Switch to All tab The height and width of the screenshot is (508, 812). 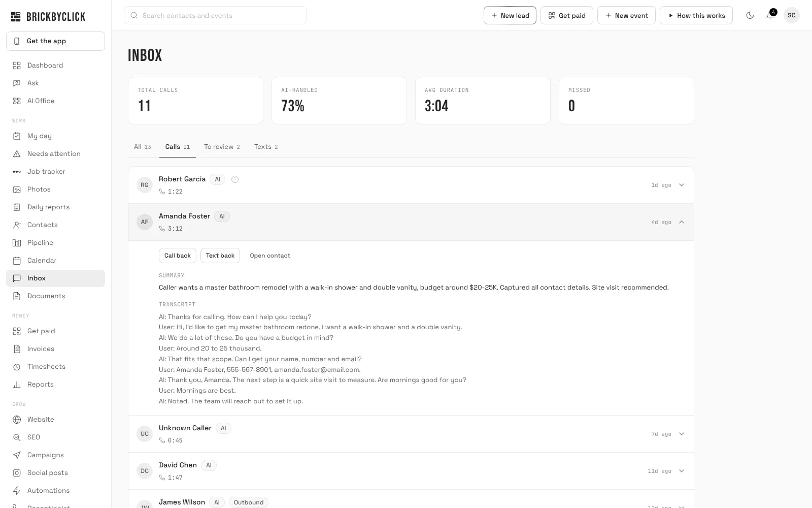click(x=143, y=147)
